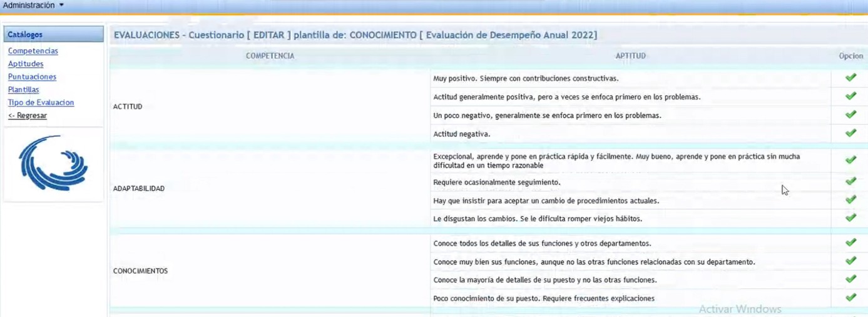This screenshot has width=868, height=317.
Task: Click the 'Actitud negativa.' aptitude text
Action: [x=462, y=134]
